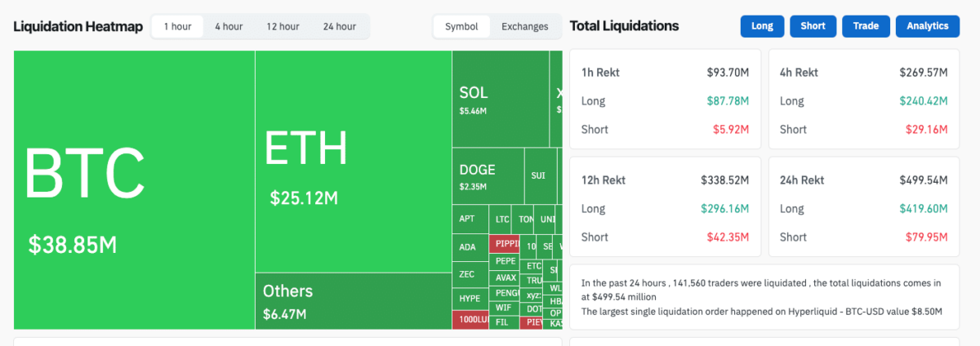
Task: Select the HYPE heatmap tile
Action: point(470,298)
